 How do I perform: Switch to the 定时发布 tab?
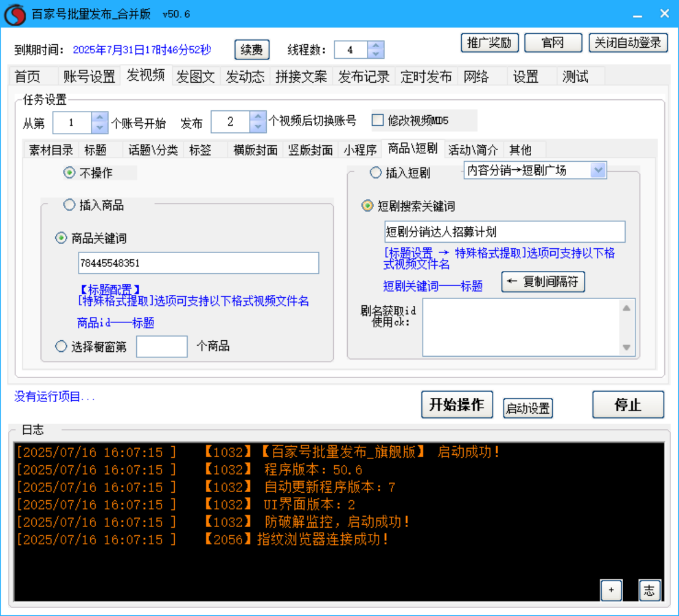pyautogui.click(x=426, y=77)
